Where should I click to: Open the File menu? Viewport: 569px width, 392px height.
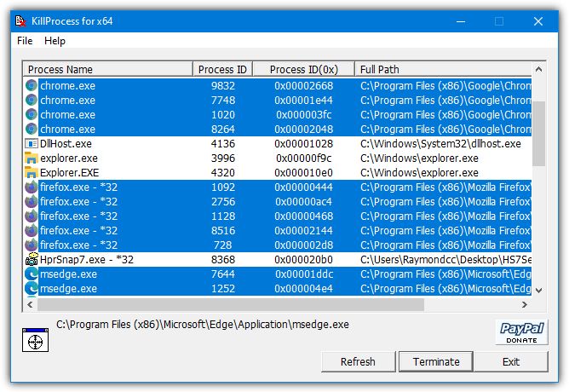click(x=25, y=41)
